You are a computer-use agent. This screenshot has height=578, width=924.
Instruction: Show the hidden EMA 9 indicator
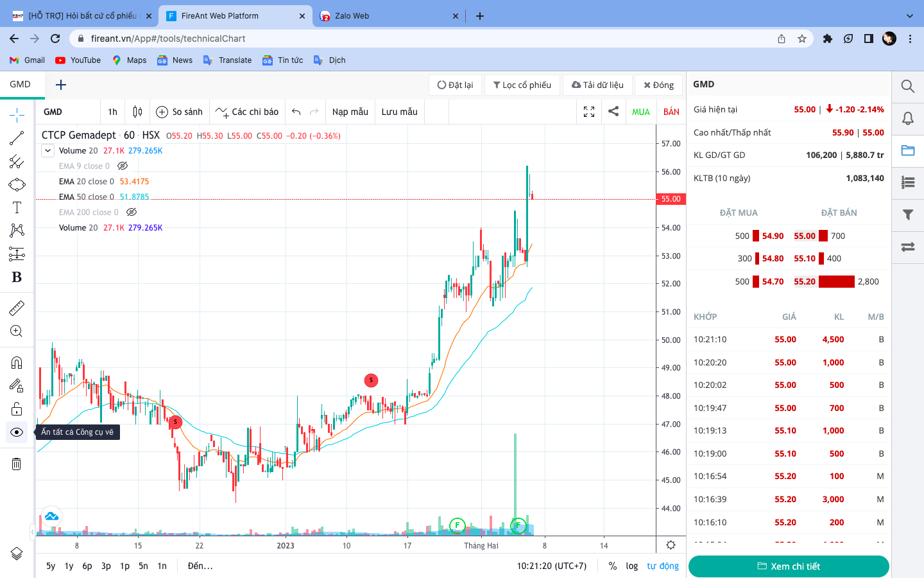[x=123, y=166]
